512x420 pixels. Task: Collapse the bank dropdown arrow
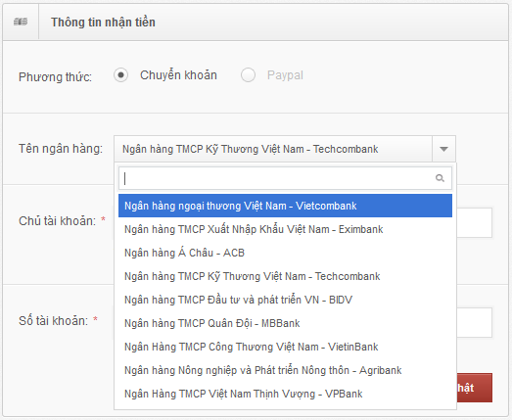[443, 149]
